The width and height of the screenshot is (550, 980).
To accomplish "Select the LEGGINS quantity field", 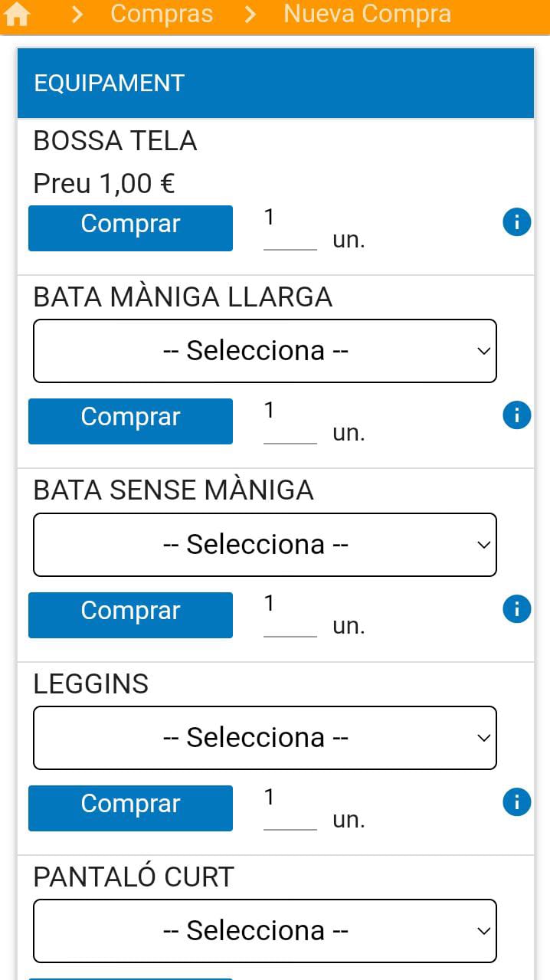I will (290, 808).
